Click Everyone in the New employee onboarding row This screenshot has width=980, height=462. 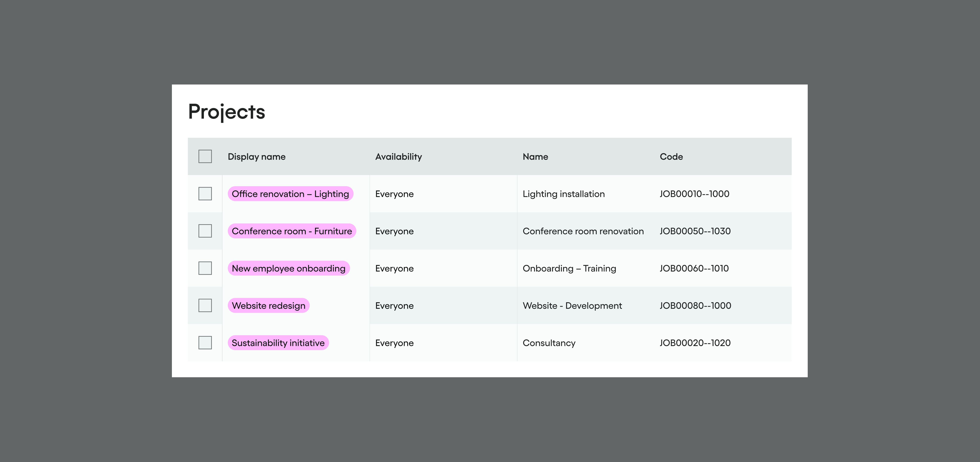coord(394,269)
